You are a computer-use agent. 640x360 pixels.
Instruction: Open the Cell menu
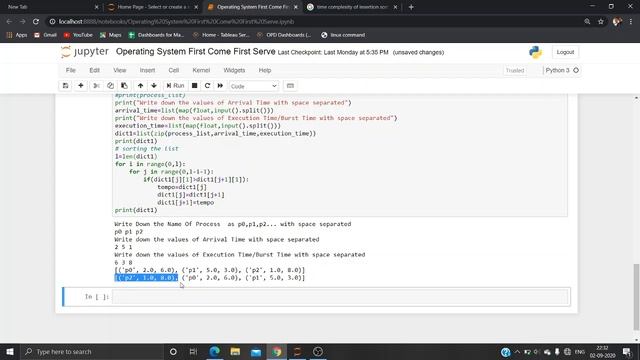(174, 70)
